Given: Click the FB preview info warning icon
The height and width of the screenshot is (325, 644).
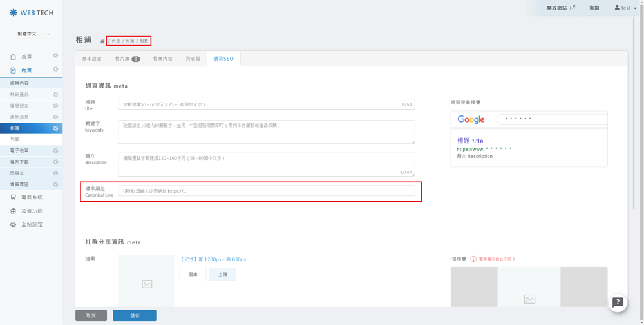Looking at the screenshot, I should (x=473, y=259).
